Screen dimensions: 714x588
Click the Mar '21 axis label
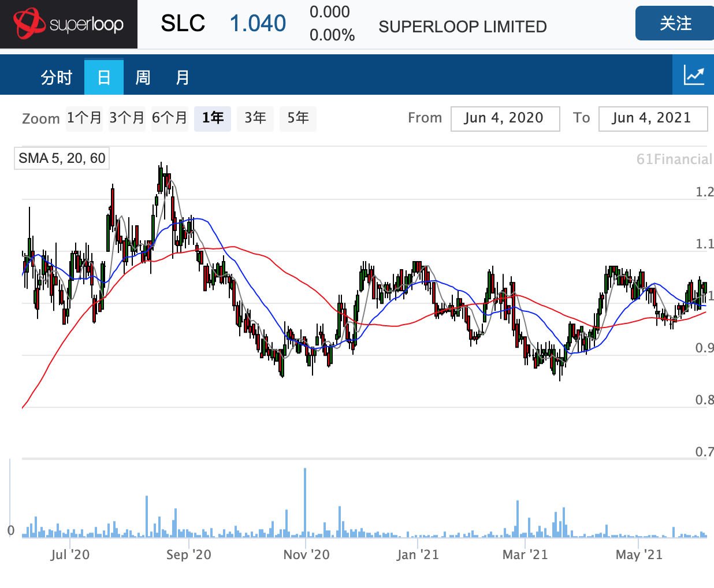point(525,554)
